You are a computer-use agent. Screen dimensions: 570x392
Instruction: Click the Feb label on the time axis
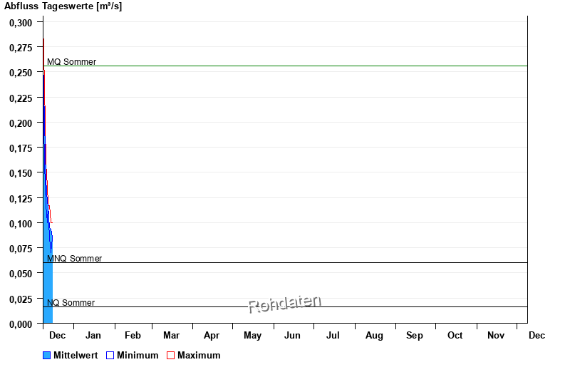coord(133,336)
